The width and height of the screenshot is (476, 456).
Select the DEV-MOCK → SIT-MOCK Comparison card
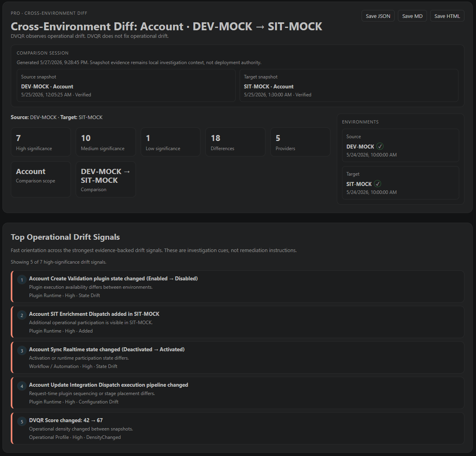(106, 180)
